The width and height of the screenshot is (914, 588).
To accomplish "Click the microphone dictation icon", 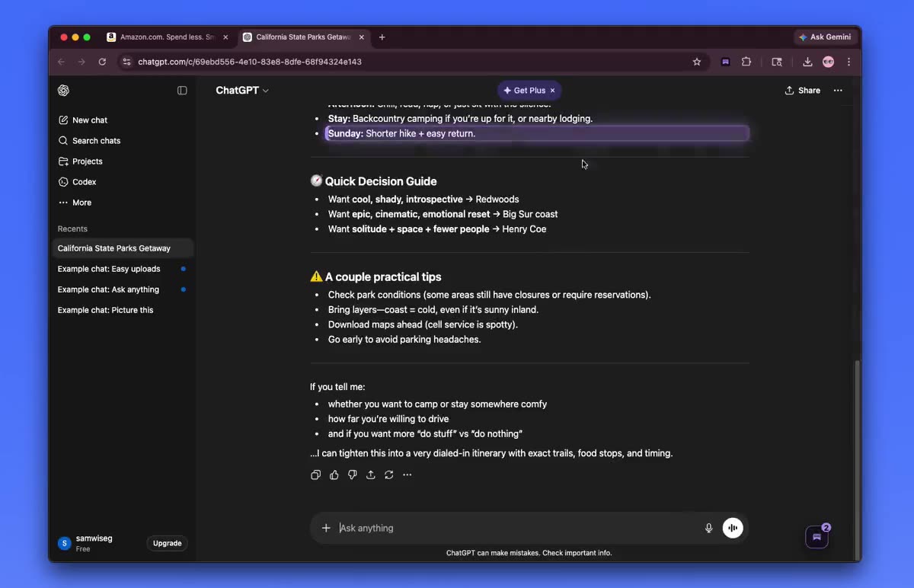I will (x=709, y=529).
